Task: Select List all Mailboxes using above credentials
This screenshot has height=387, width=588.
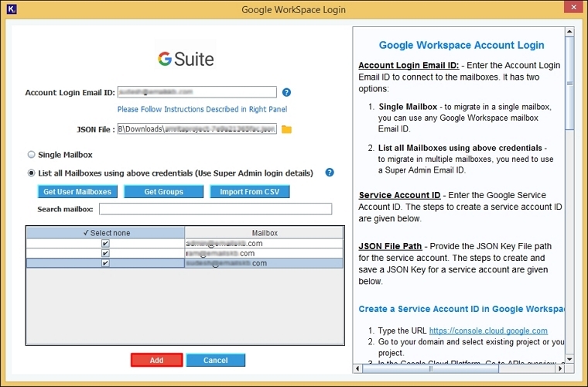Action: pyautogui.click(x=32, y=173)
